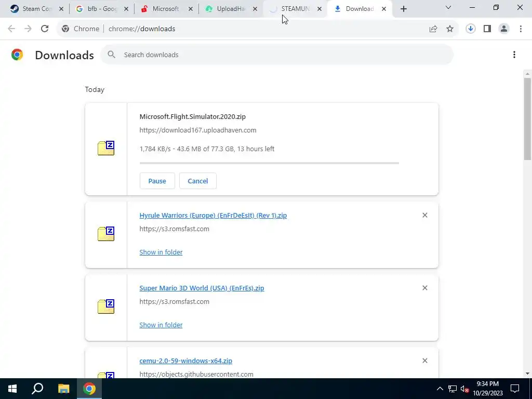Screen dimensions: 532x399
Task: Close the Downloads tab
Action: (x=384, y=9)
